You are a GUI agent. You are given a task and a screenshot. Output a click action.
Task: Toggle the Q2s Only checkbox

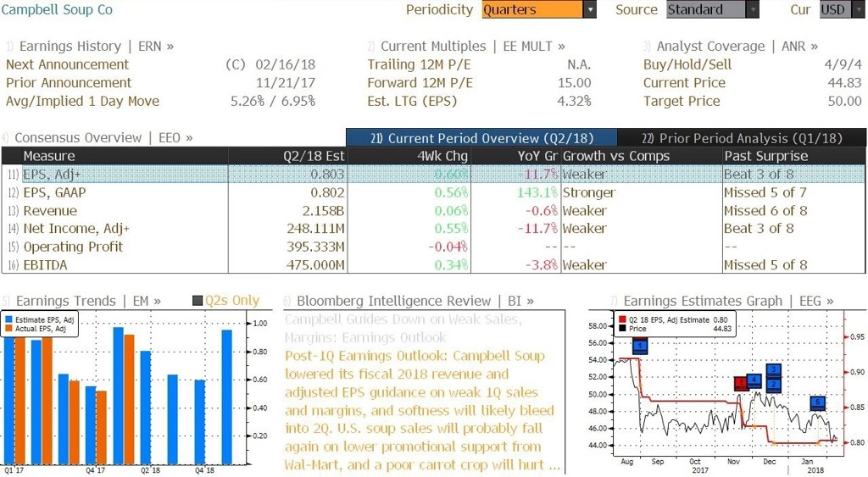click(x=197, y=301)
